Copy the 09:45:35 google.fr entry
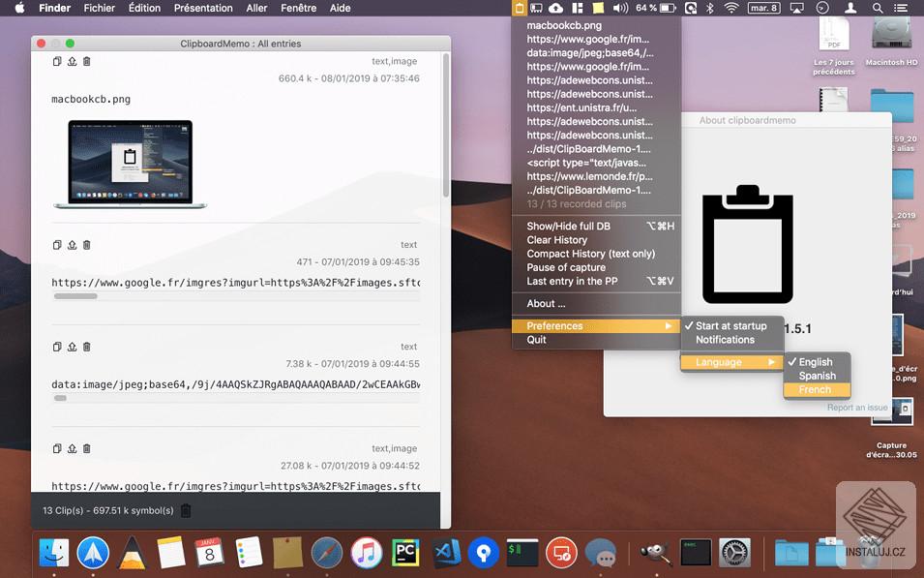The height and width of the screenshot is (578, 924). pyautogui.click(x=57, y=245)
